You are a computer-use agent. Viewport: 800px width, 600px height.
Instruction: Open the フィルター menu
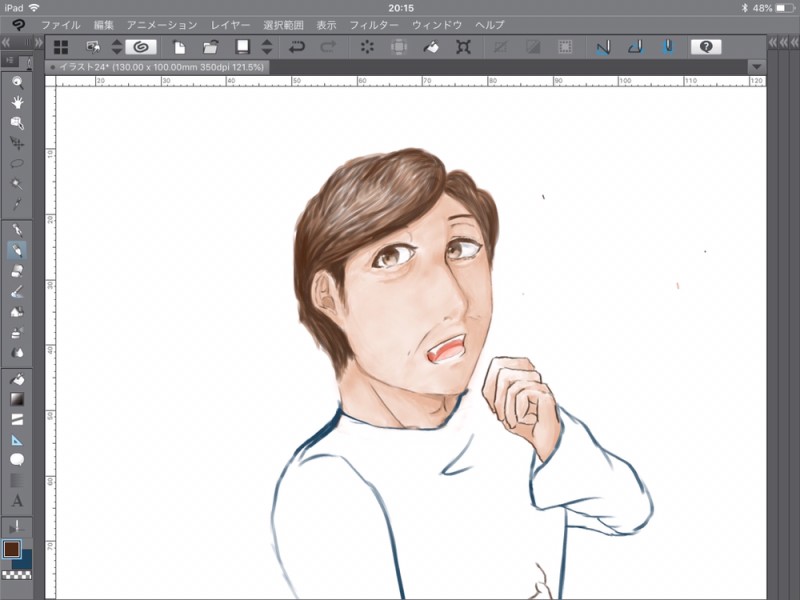374,24
